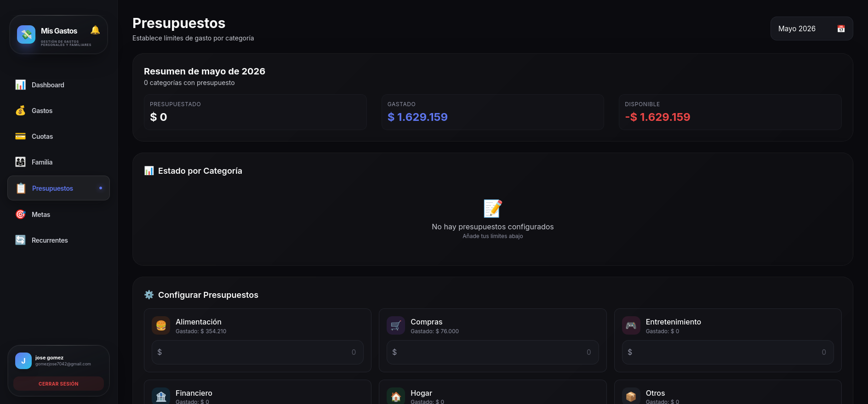This screenshot has width=868, height=404.
Task: Click the Gastado total $ 1.629.159
Action: 417,117
